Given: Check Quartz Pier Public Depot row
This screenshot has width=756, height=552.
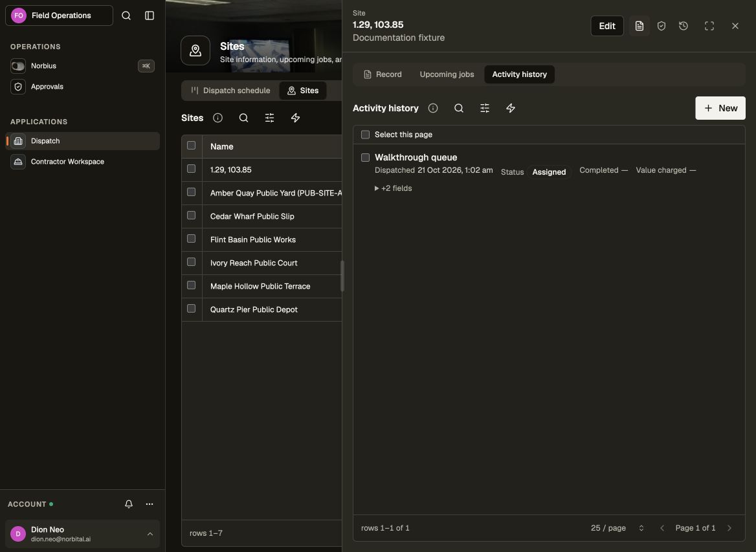Looking at the screenshot, I should (x=192, y=309).
